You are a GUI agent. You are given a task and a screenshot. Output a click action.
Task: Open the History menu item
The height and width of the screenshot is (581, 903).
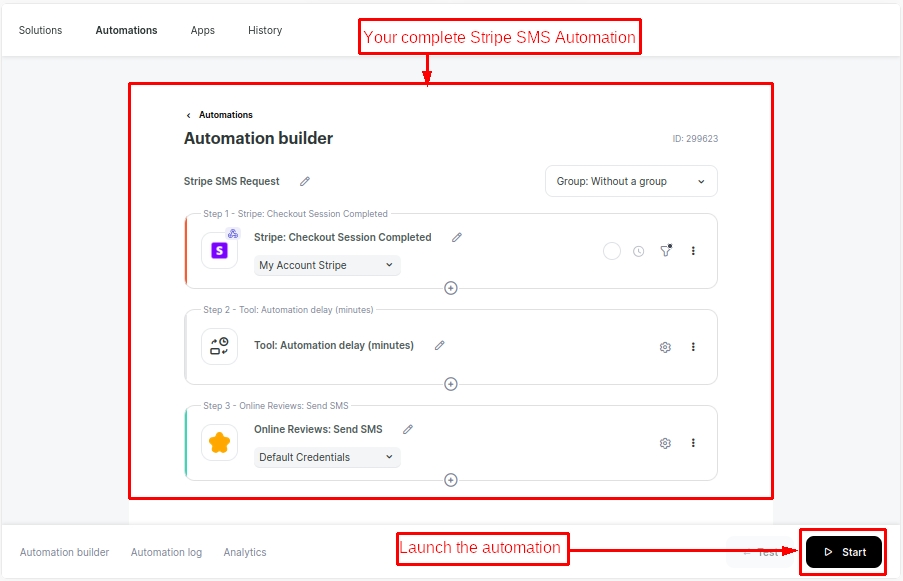[265, 30]
